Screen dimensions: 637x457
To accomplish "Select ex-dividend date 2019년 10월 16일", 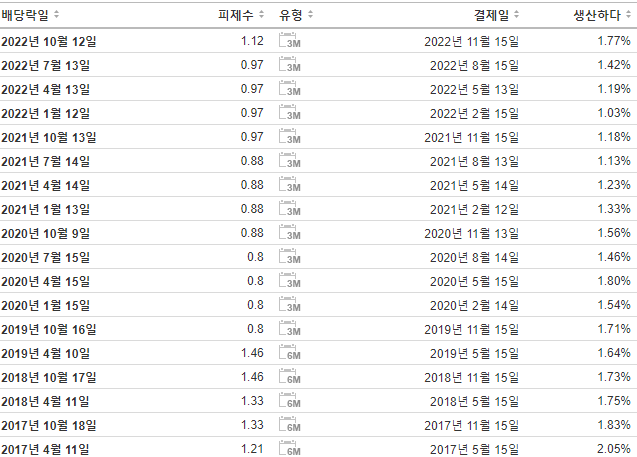I will pos(49,329).
